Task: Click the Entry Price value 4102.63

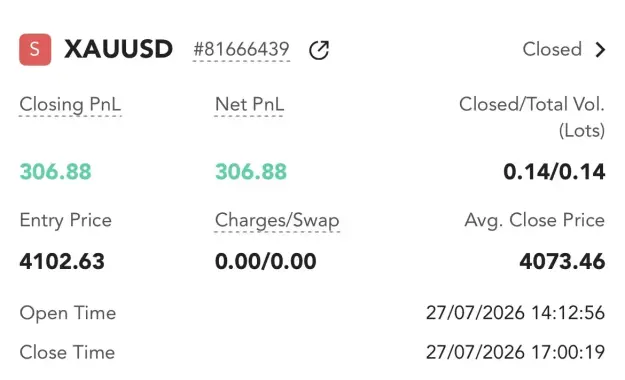Action: (62, 262)
